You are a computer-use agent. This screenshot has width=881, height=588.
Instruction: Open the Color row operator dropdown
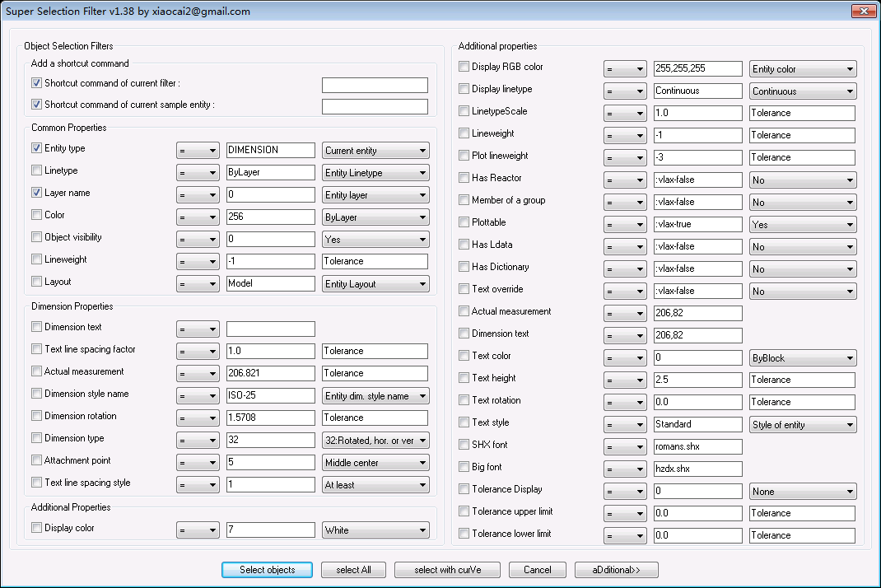point(198,217)
